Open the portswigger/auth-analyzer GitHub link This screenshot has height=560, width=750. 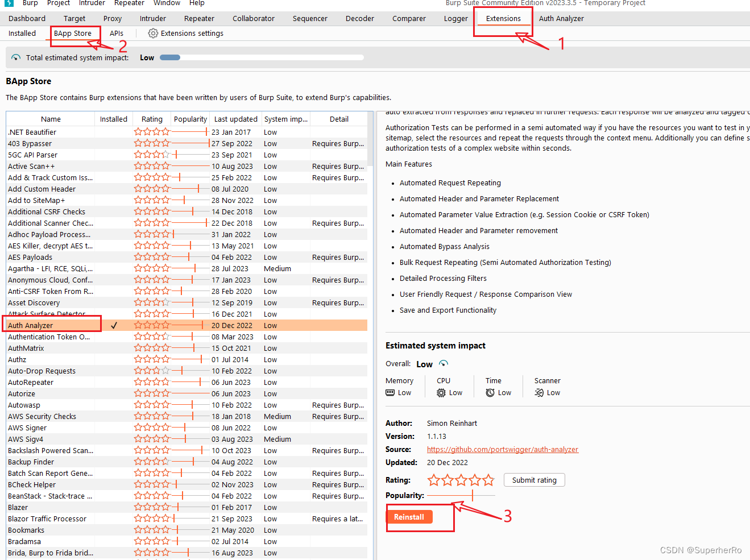[503, 449]
